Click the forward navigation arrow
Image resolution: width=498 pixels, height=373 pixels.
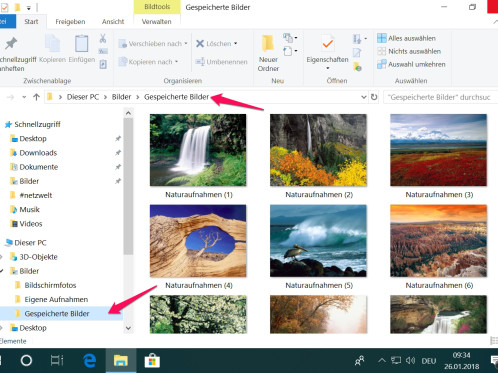pos(11,97)
